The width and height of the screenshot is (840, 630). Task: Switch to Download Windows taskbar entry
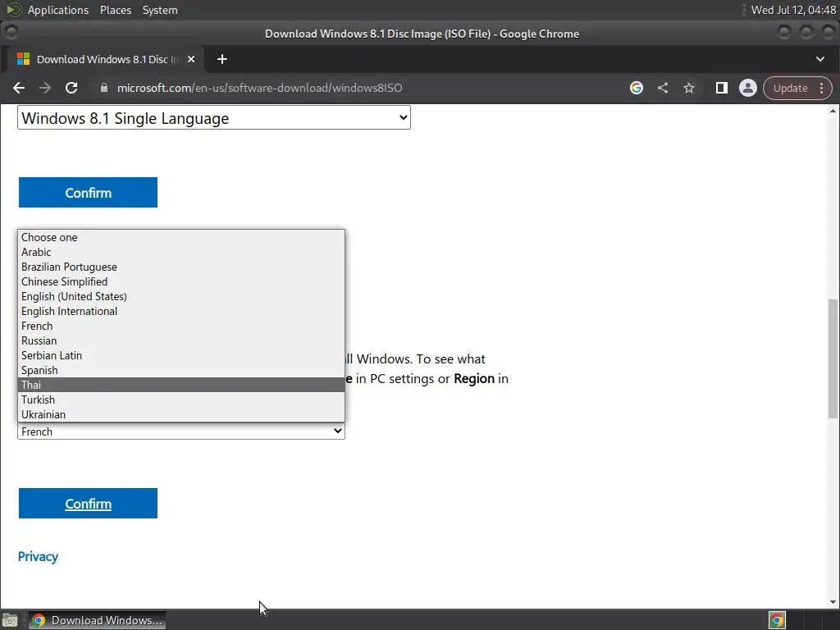[97, 620]
